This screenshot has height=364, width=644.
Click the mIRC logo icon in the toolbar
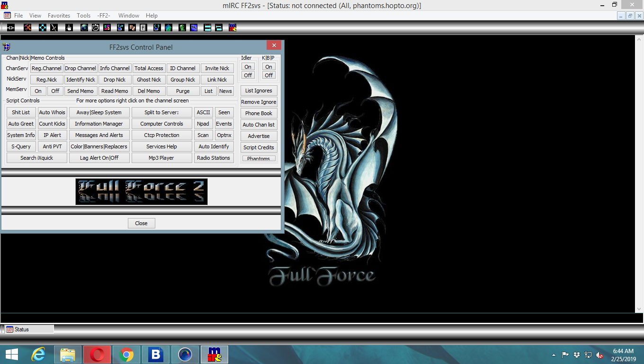[233, 27]
